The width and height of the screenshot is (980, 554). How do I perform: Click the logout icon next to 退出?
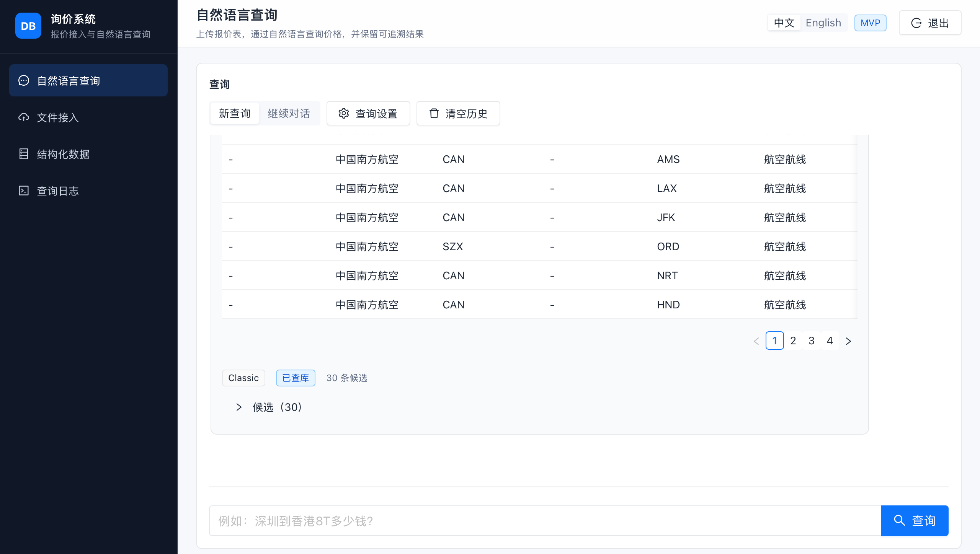[916, 23]
